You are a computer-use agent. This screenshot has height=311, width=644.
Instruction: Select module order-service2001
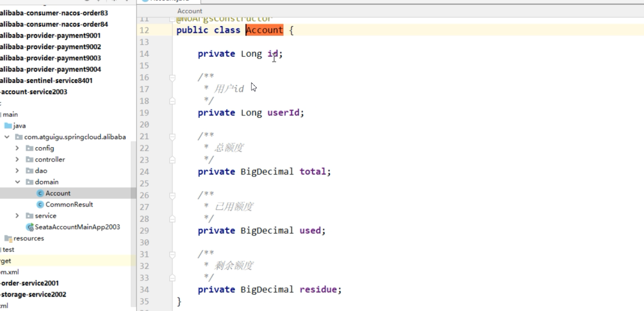29,283
